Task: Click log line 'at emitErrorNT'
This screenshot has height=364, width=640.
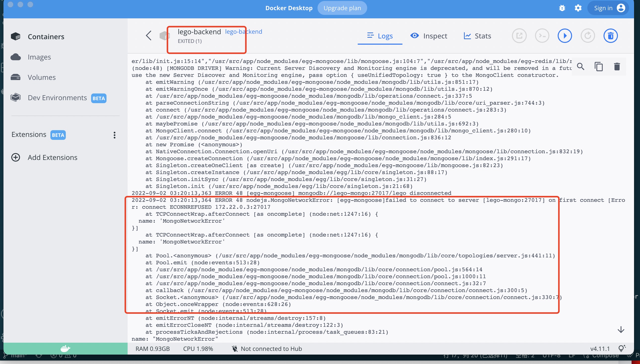Action: pyautogui.click(x=236, y=318)
